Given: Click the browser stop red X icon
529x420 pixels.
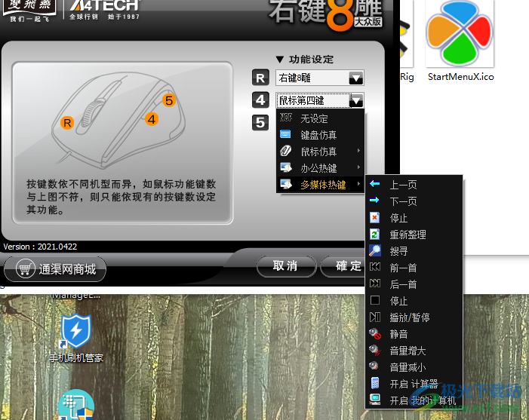Looking at the screenshot, I should pyautogui.click(x=374, y=217).
